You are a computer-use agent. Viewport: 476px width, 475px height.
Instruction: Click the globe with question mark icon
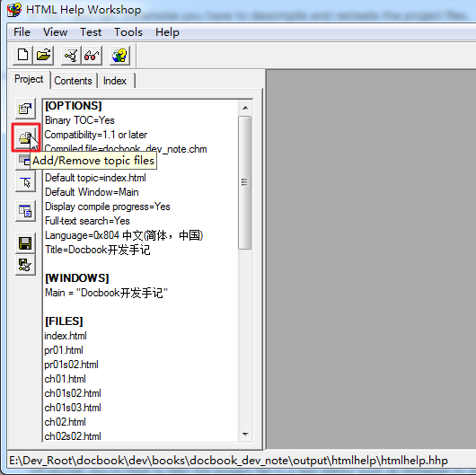[119, 56]
